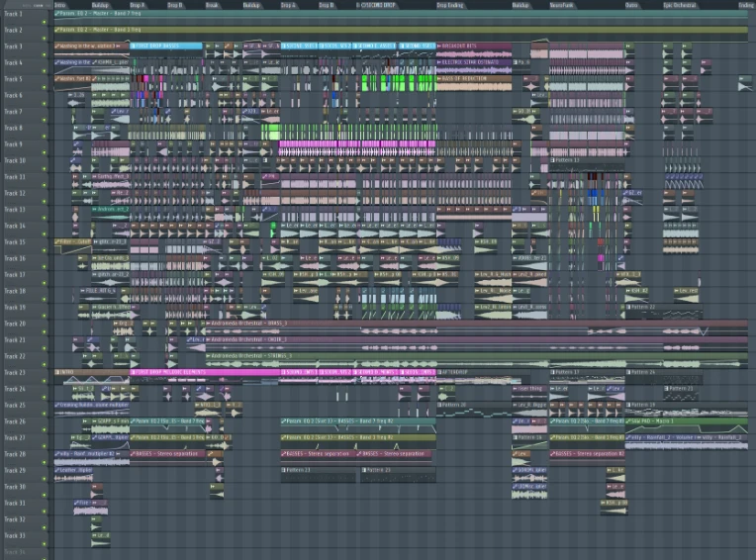The width and height of the screenshot is (756, 560).
Task: Click the pattern icon on FIRST DROP MELODIC ELEMENTS clip
Action: coord(134,373)
